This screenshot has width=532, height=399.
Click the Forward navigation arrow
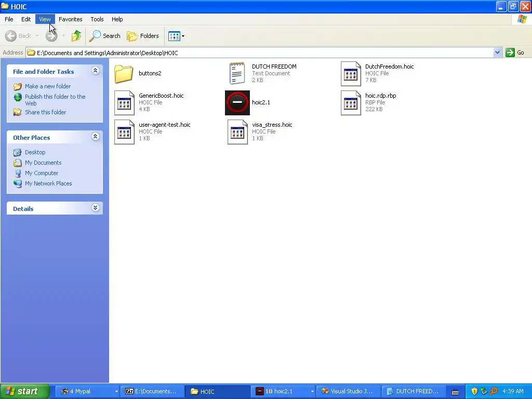point(51,36)
